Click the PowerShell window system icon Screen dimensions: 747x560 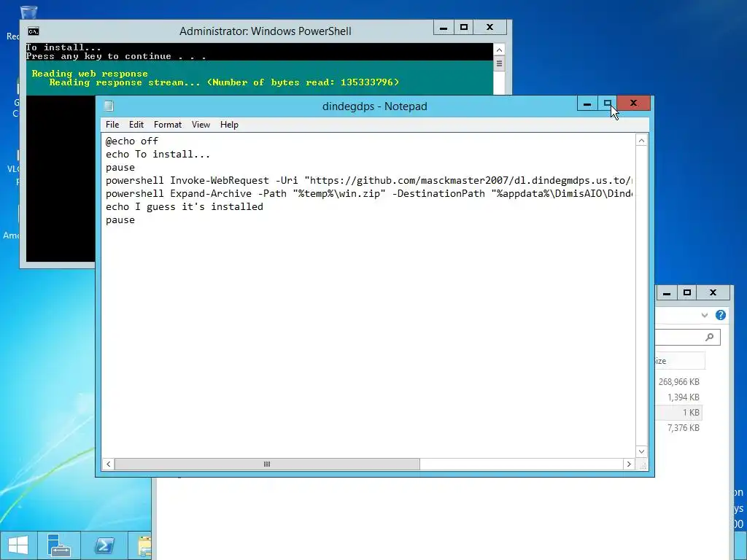(x=34, y=31)
